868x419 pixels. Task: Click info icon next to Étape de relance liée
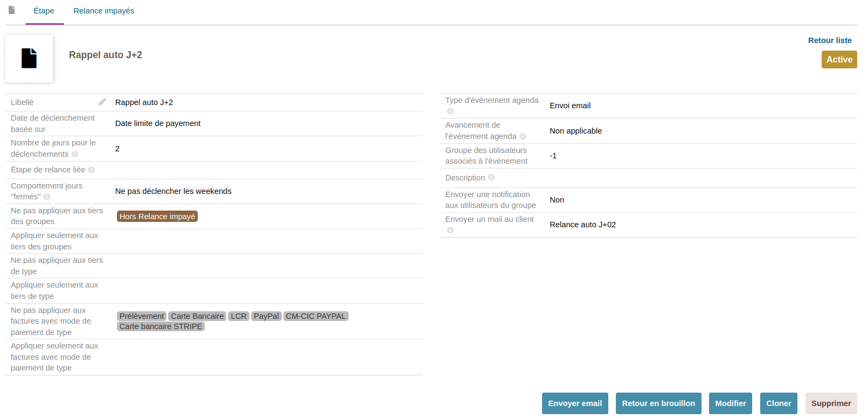click(x=92, y=170)
